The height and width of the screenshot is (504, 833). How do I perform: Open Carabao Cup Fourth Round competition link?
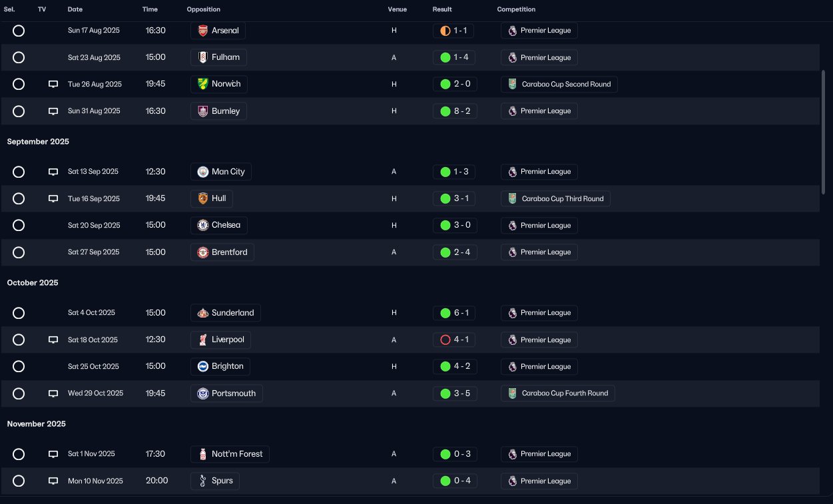(558, 393)
